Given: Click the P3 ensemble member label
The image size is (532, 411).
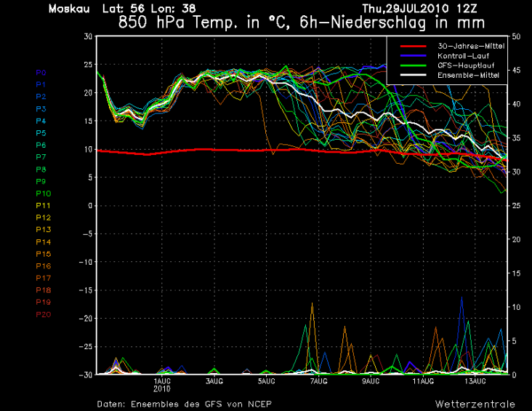Looking at the screenshot, I should [41, 109].
